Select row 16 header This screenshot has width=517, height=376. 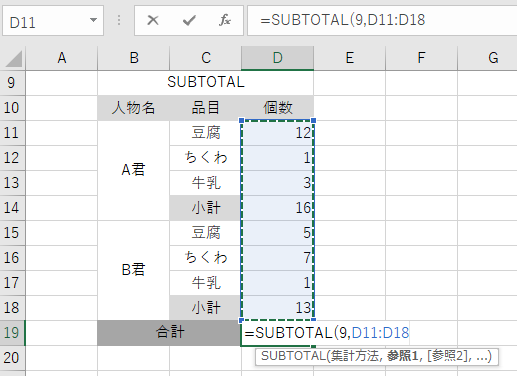point(12,258)
